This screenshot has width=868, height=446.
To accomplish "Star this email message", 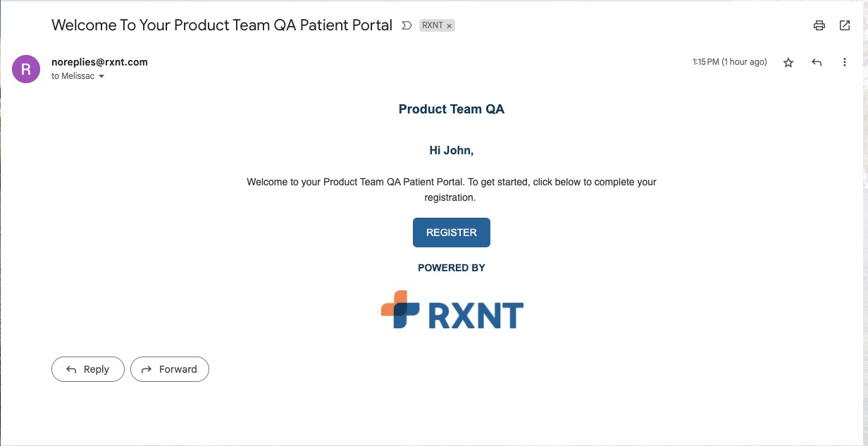I will (788, 63).
